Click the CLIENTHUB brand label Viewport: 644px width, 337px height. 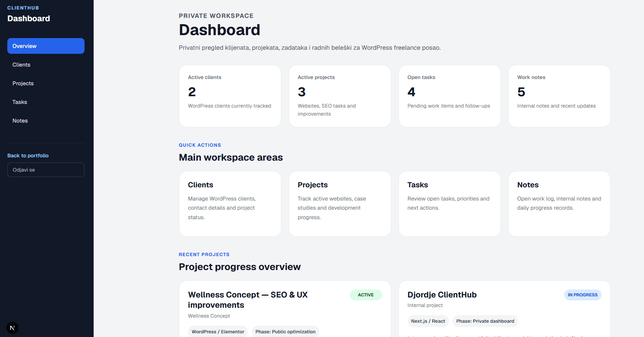pos(23,8)
